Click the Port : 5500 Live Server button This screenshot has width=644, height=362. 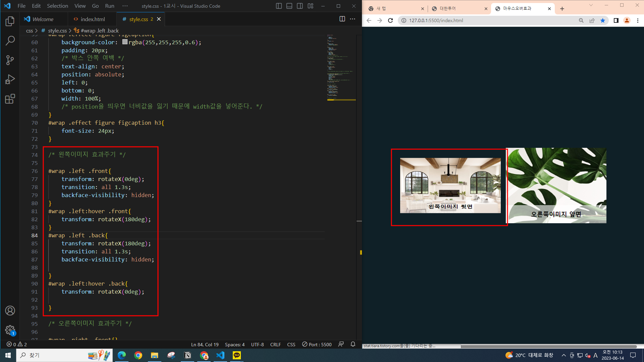pos(317,345)
